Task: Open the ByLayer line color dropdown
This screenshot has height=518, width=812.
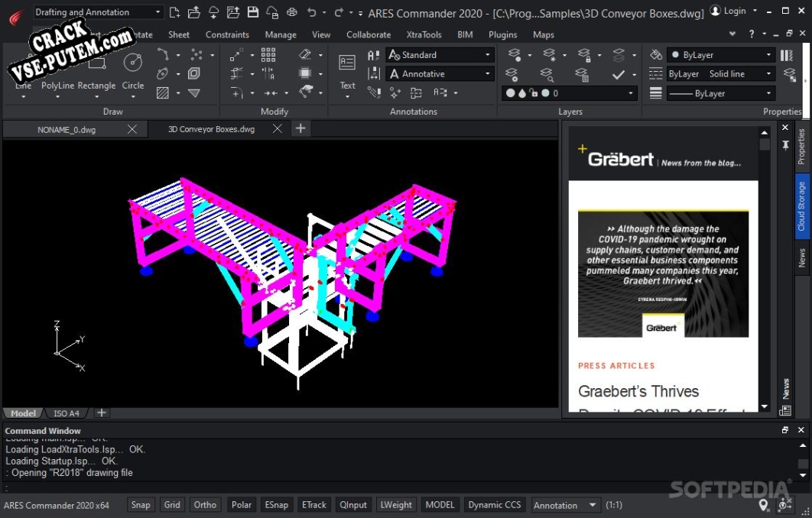Action: 721,54
